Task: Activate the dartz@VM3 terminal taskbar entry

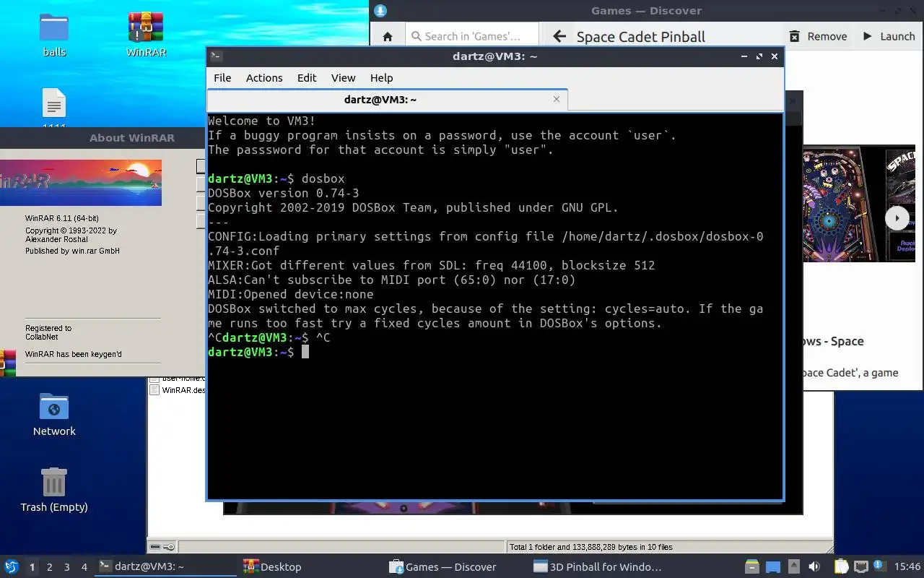Action: (166, 566)
